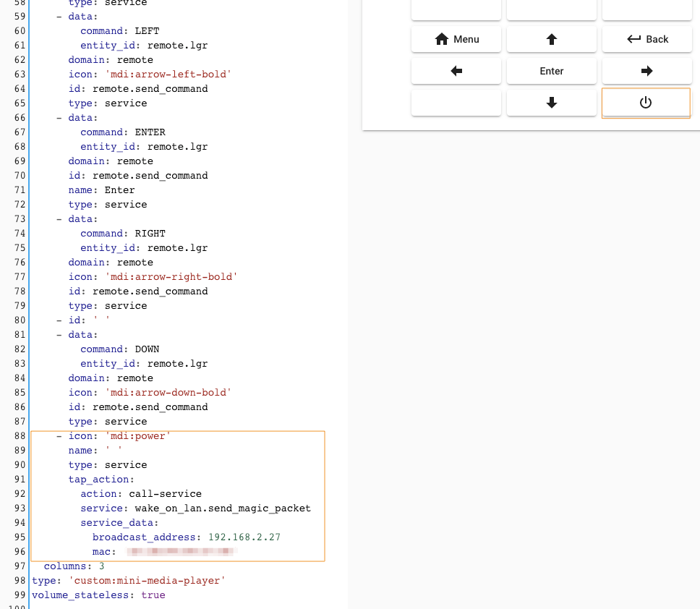Click line number 80 in the gutter
Viewport: 700px width, 609px height.
tap(20, 320)
